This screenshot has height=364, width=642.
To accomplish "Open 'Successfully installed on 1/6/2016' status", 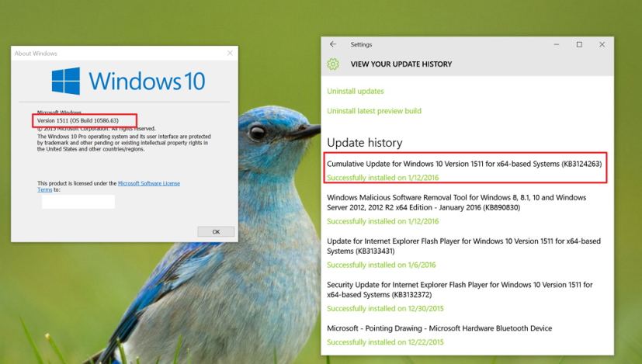I will click(381, 265).
